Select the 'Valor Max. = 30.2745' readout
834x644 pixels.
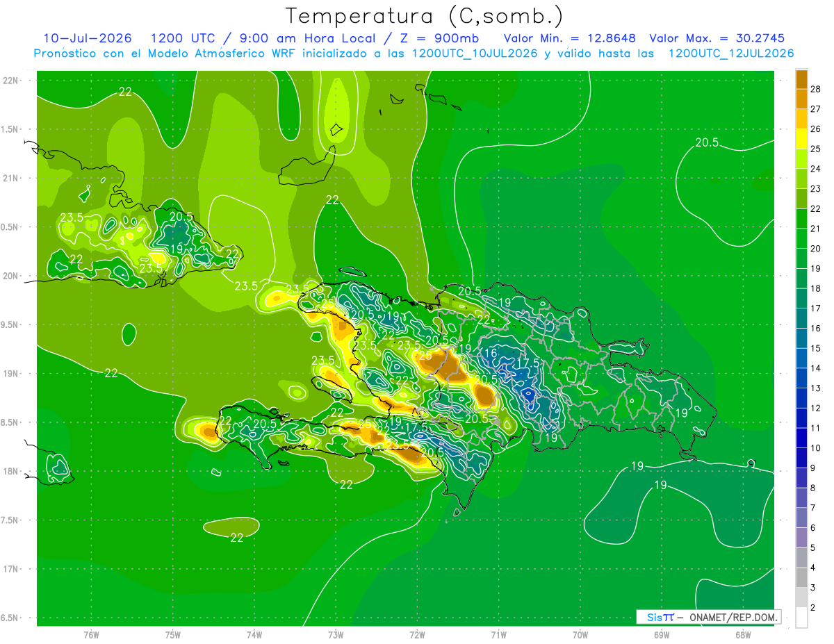click(717, 38)
